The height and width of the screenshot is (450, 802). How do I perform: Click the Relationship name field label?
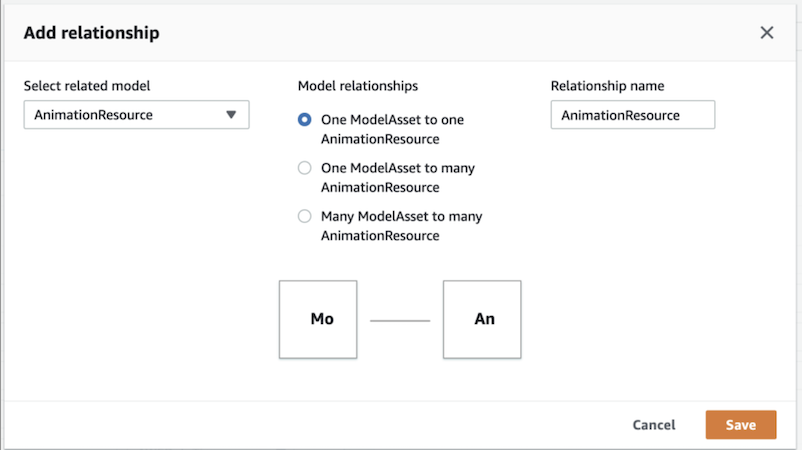point(607,86)
